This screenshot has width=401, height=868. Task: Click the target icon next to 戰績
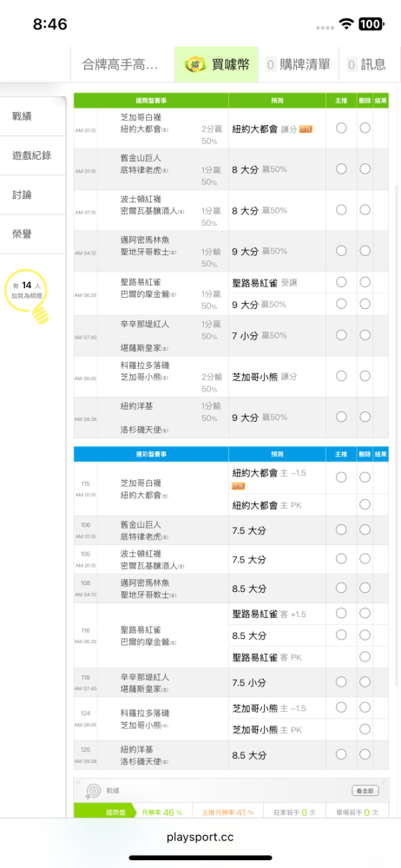click(x=92, y=791)
